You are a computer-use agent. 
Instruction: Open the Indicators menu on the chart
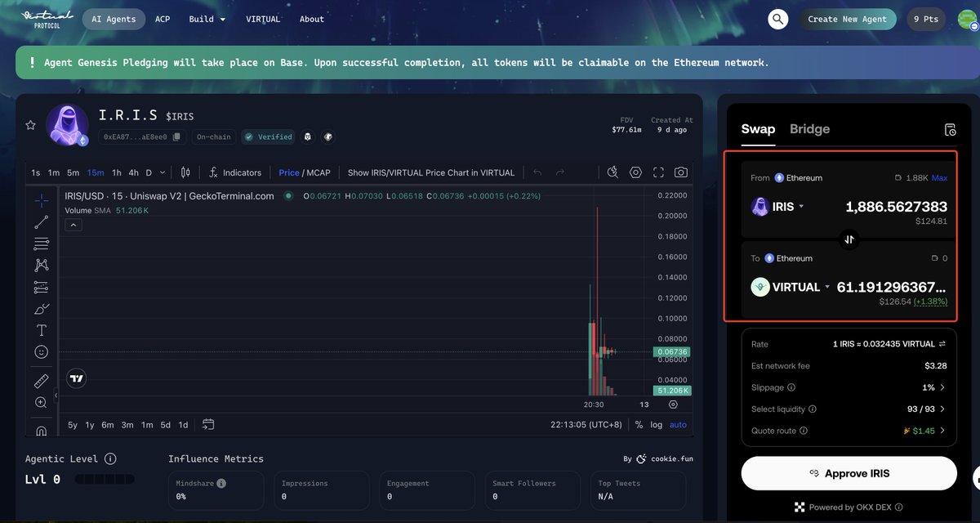tap(235, 172)
